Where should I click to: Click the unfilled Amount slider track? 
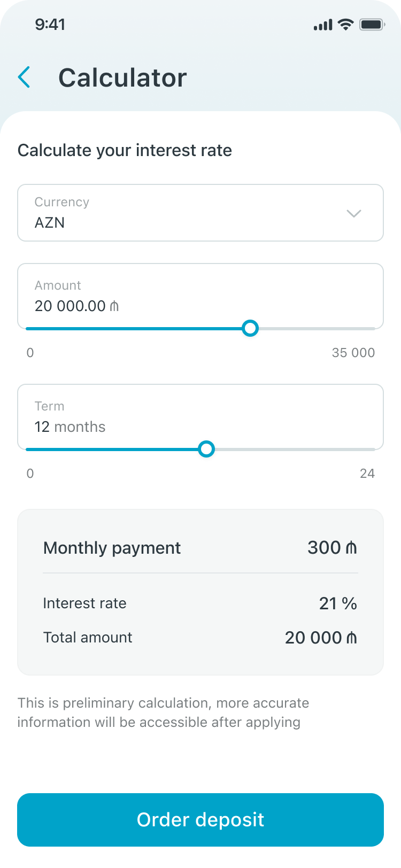[x=315, y=328]
